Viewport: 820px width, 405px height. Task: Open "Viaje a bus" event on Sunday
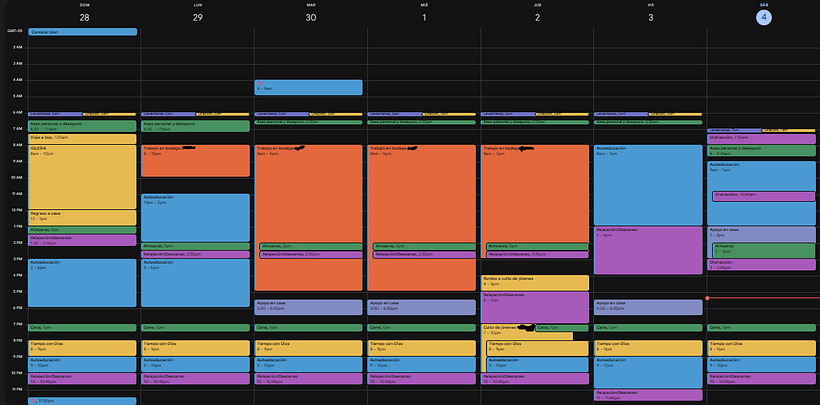(83, 137)
